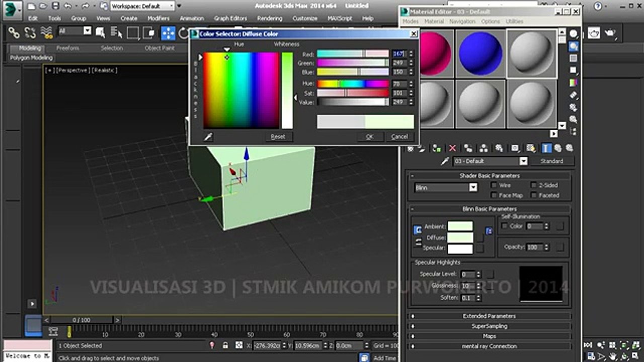644x362 pixels.
Task: Click the Sample Type sphere icon in Material Editor
Action: (574, 34)
